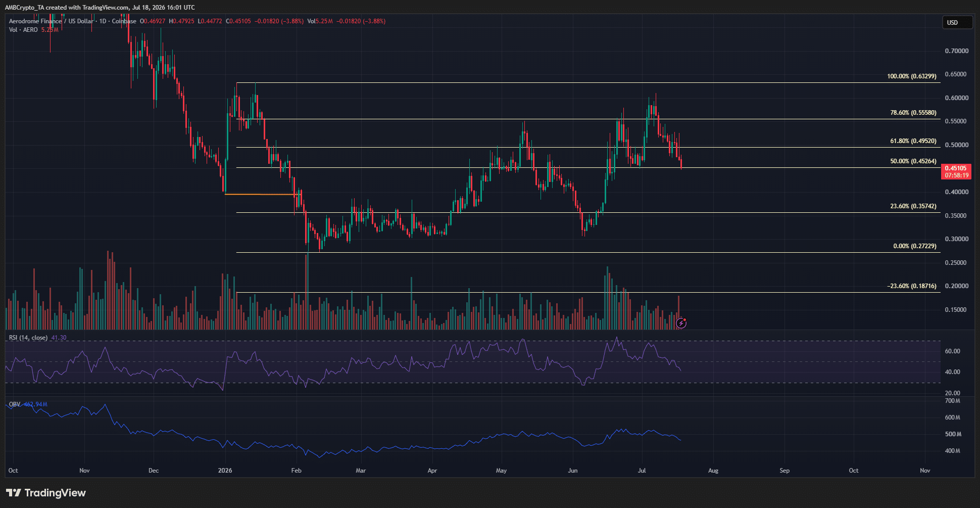
Task: Click the OBV axis value 500M
Action: tap(953, 434)
